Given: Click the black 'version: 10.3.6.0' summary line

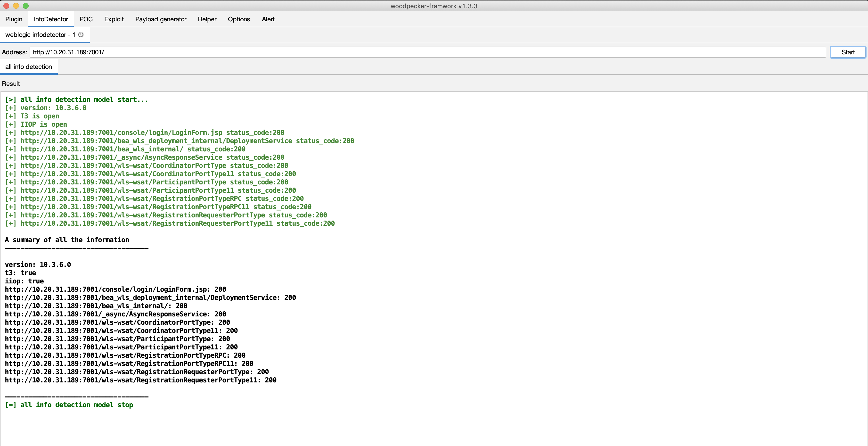Looking at the screenshot, I should click(x=38, y=265).
